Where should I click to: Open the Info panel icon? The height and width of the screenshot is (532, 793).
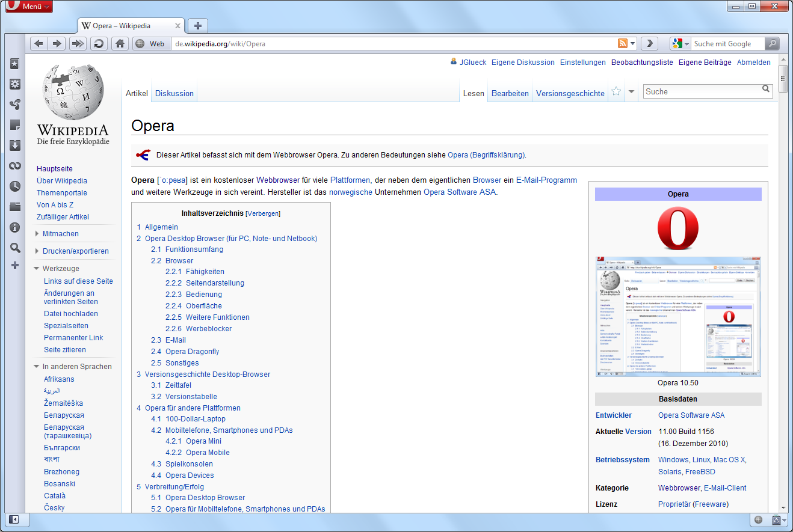[x=15, y=227]
